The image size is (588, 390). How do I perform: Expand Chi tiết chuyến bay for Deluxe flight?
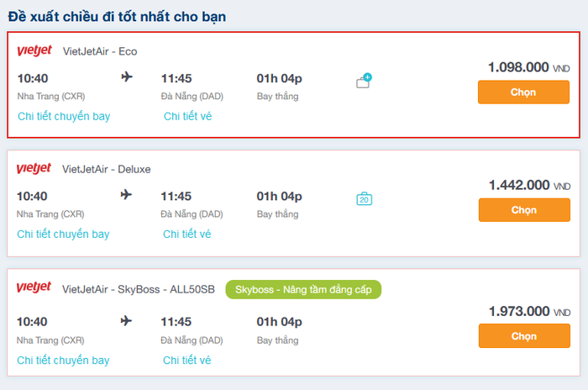pyautogui.click(x=63, y=234)
